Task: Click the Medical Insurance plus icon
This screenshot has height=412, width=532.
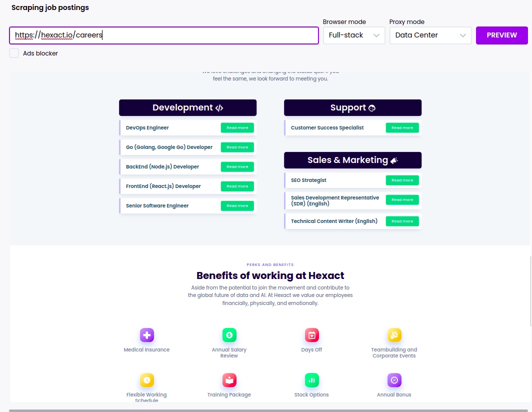Action: coord(146,335)
